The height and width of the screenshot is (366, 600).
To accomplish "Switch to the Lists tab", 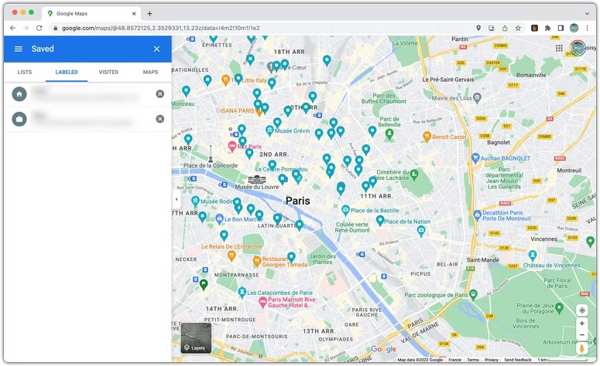I will coord(25,72).
